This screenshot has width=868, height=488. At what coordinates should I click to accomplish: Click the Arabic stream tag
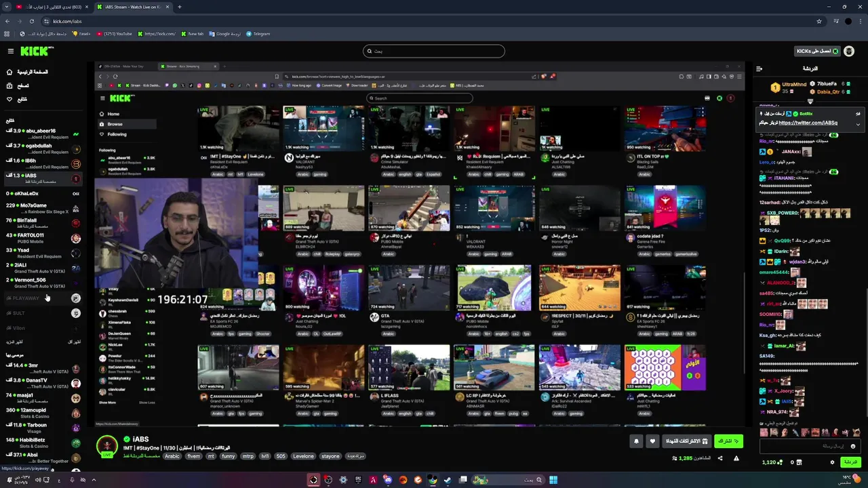point(172,456)
